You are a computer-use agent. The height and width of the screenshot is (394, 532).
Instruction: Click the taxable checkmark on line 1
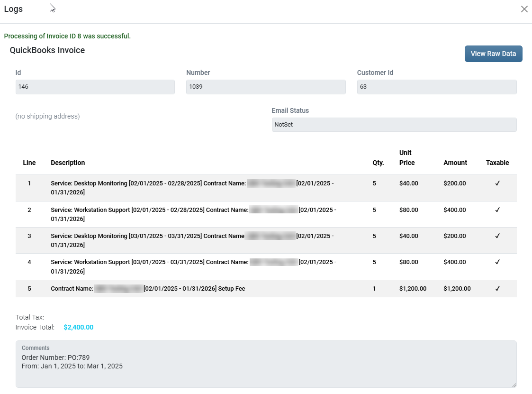[x=497, y=183]
